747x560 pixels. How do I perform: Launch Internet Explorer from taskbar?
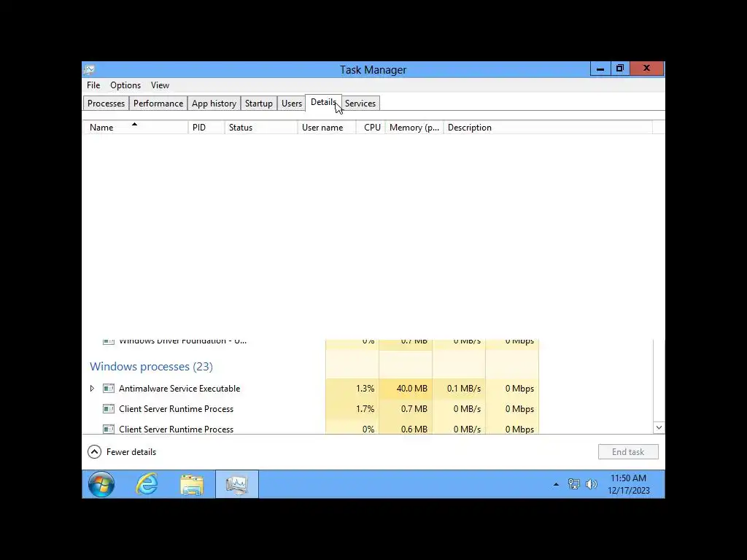click(147, 484)
